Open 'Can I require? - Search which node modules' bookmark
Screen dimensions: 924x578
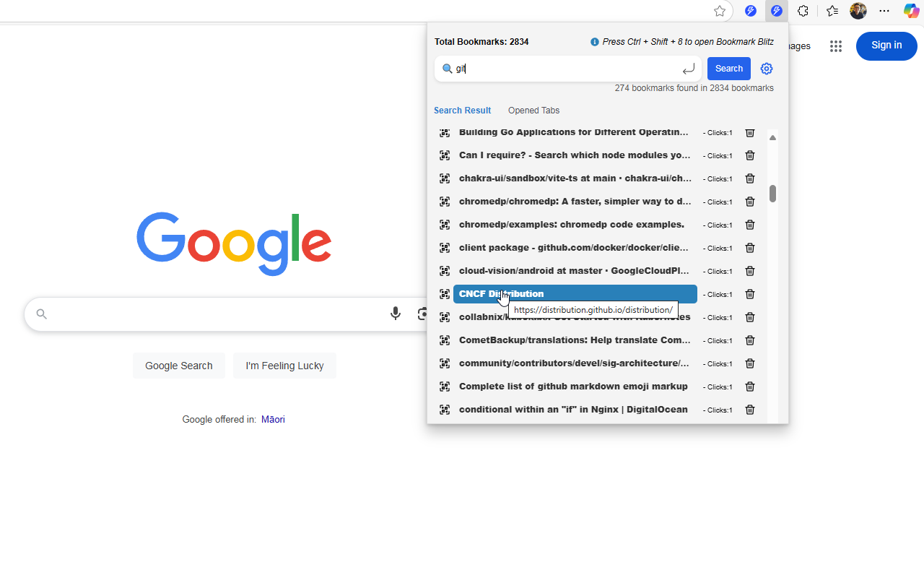coord(575,155)
